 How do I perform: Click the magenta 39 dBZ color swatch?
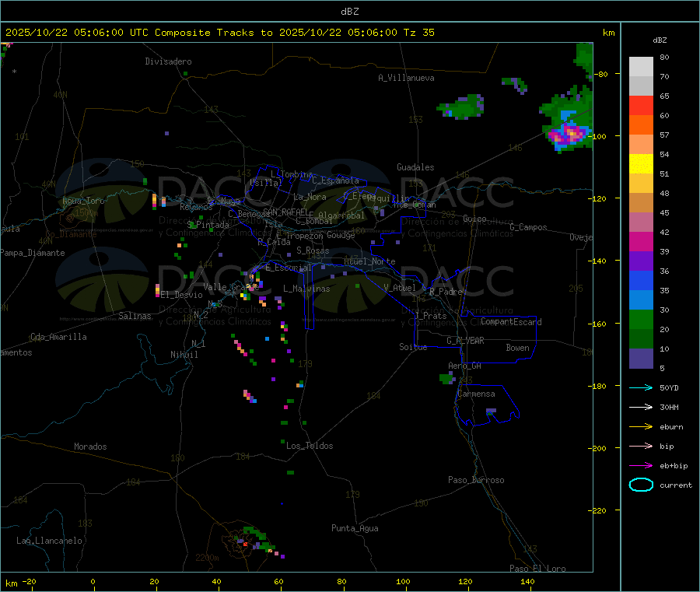[x=641, y=241]
